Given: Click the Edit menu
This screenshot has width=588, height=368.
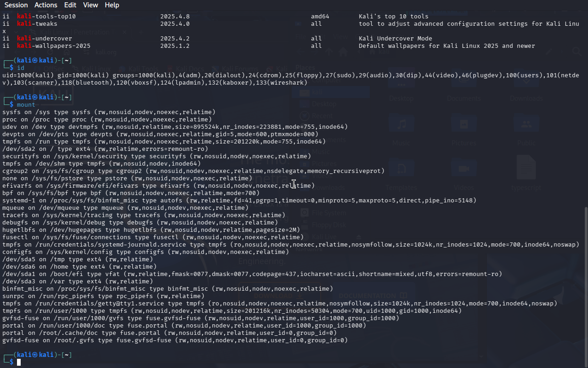Looking at the screenshot, I should point(70,5).
